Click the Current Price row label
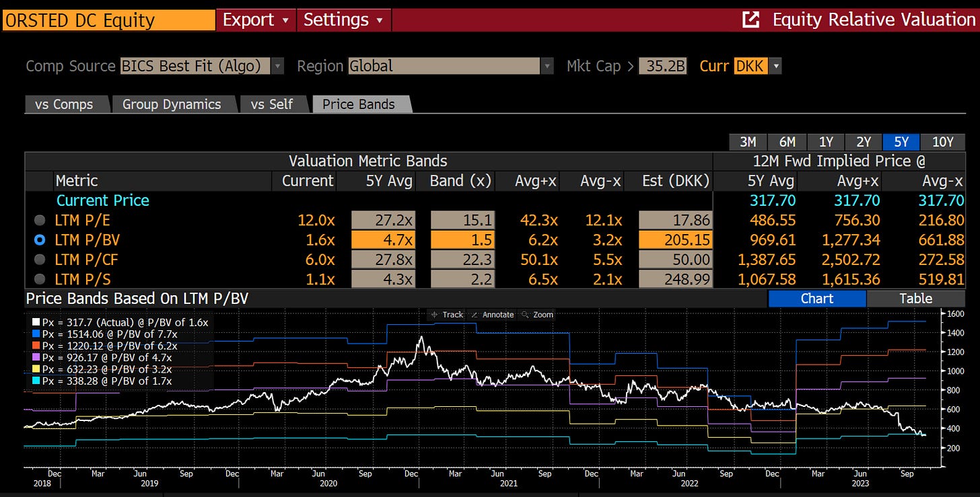The height and width of the screenshot is (497, 980). (103, 200)
